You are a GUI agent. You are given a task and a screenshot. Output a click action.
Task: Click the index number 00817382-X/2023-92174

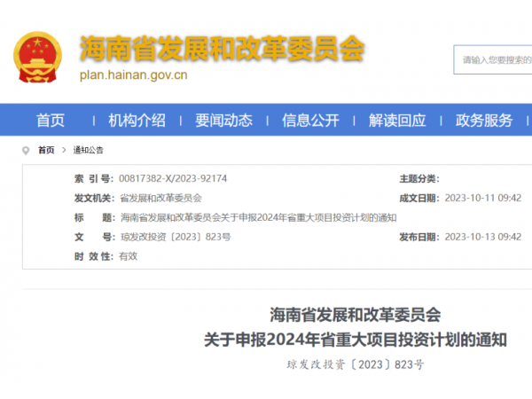(x=173, y=178)
